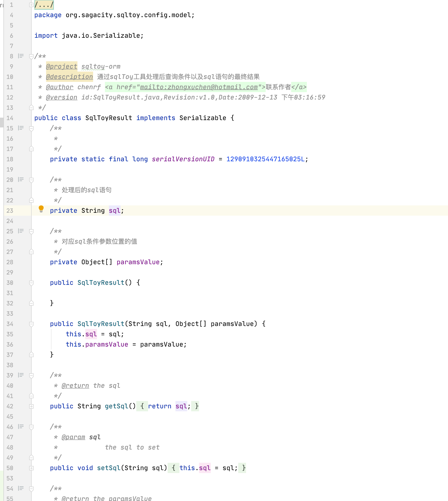448x501 pixels.
Task: Toggle rendered doc view icon at line 39
Action: pos(21,375)
